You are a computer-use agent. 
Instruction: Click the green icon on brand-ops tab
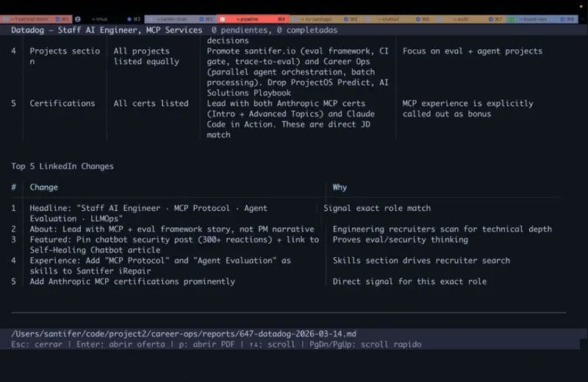(511, 19)
